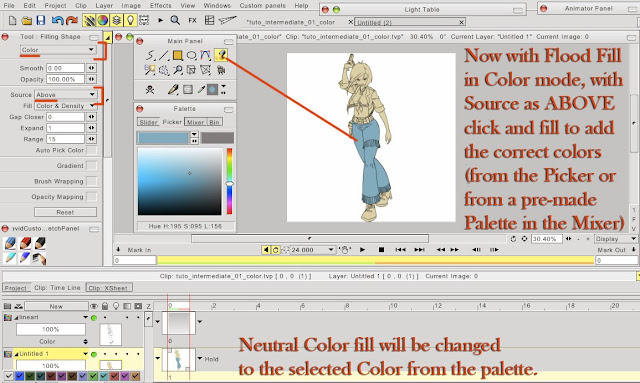Open the Display dropdown
This screenshot has height=383, width=640.
click(x=616, y=239)
